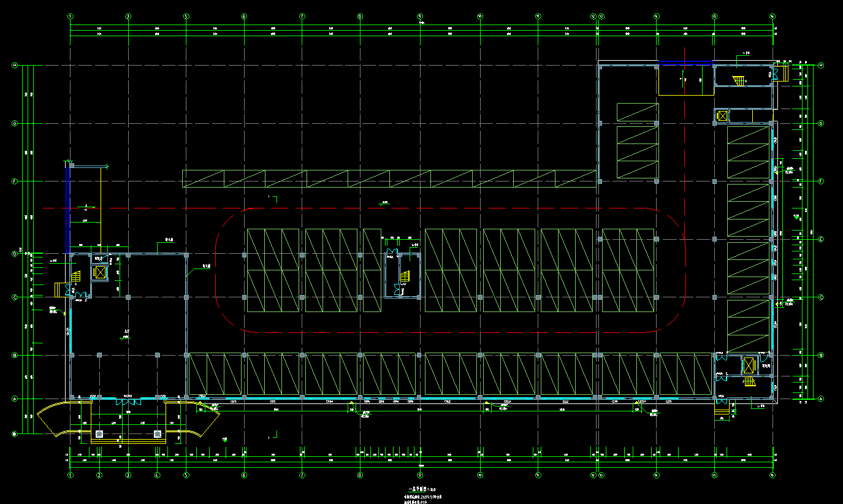Select the cyan double door at the main entrance

tap(128, 401)
